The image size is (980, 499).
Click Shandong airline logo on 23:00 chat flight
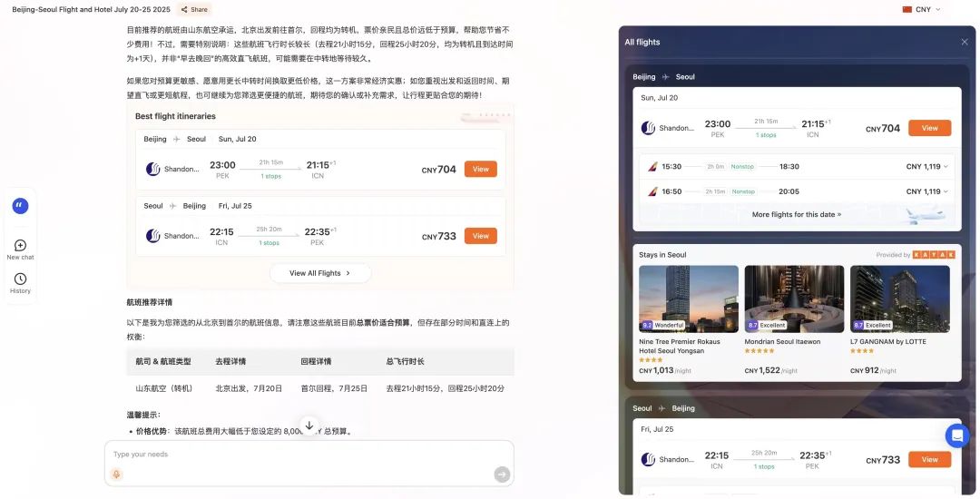pos(153,170)
